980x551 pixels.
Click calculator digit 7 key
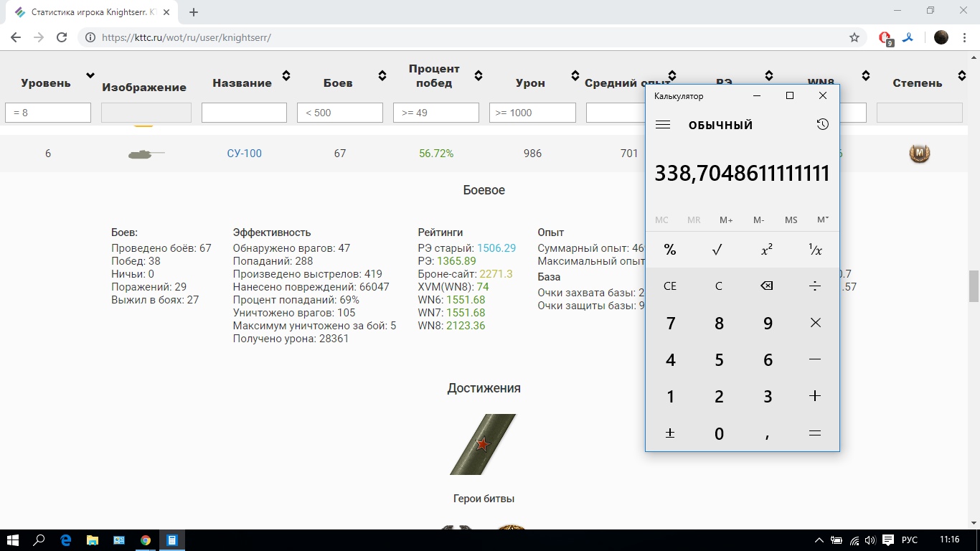tap(670, 323)
